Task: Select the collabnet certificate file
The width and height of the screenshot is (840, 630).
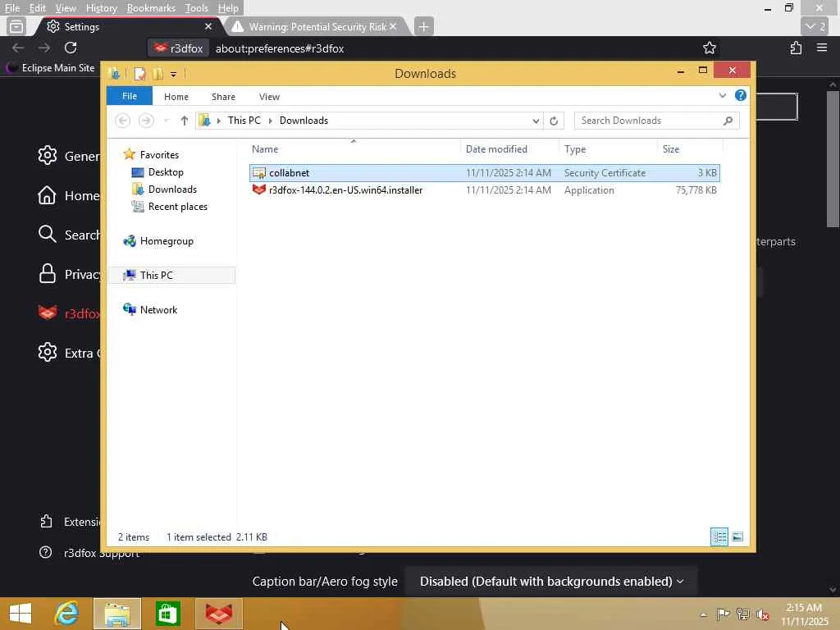Action: 484,172
